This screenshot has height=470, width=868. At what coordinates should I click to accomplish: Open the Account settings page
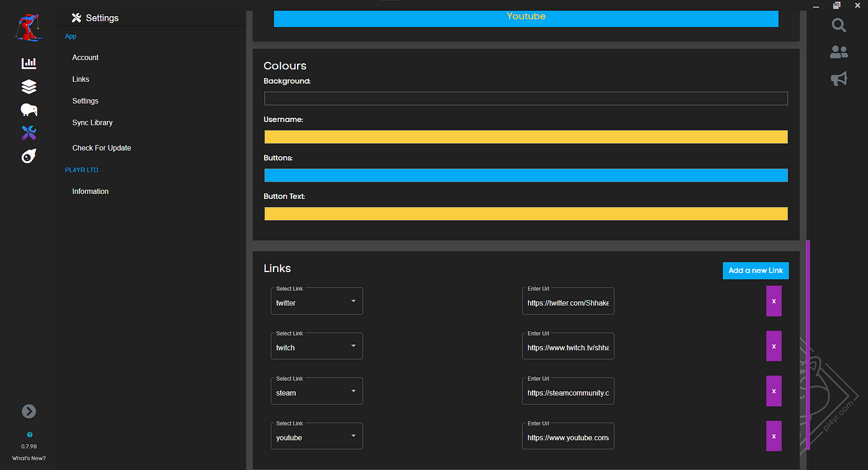86,58
